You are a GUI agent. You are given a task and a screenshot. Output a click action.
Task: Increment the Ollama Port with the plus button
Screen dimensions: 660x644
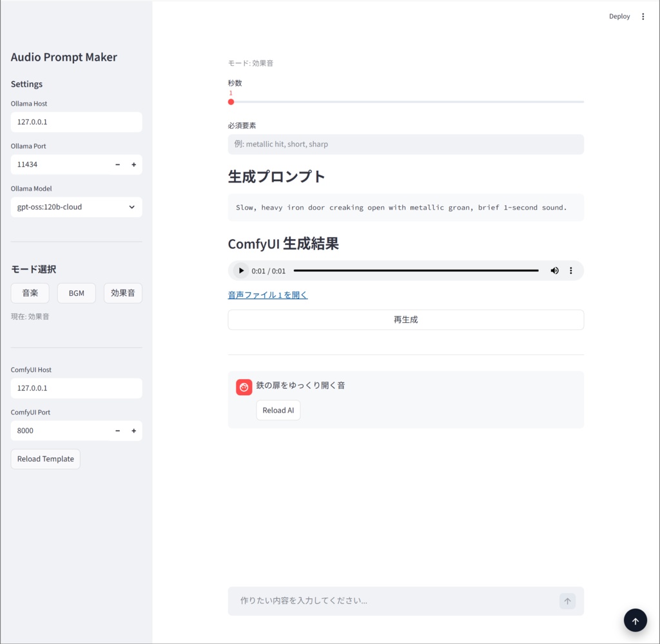[133, 164]
